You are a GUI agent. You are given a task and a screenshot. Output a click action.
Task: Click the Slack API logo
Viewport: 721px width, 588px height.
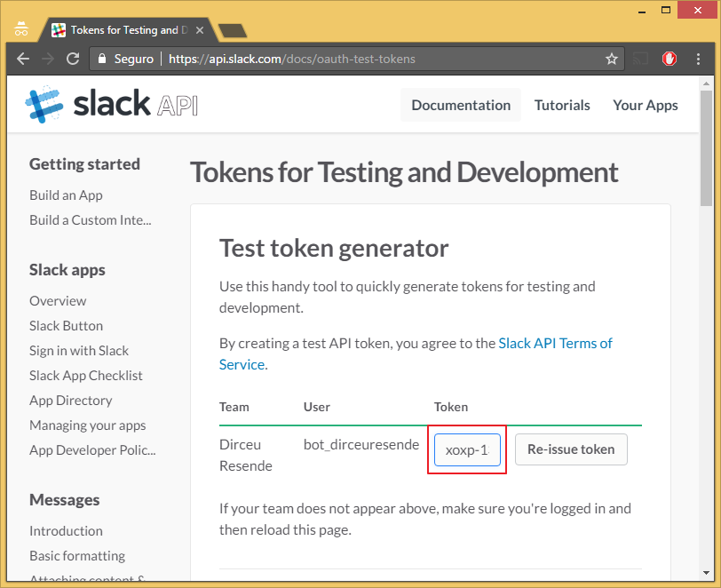pos(111,104)
